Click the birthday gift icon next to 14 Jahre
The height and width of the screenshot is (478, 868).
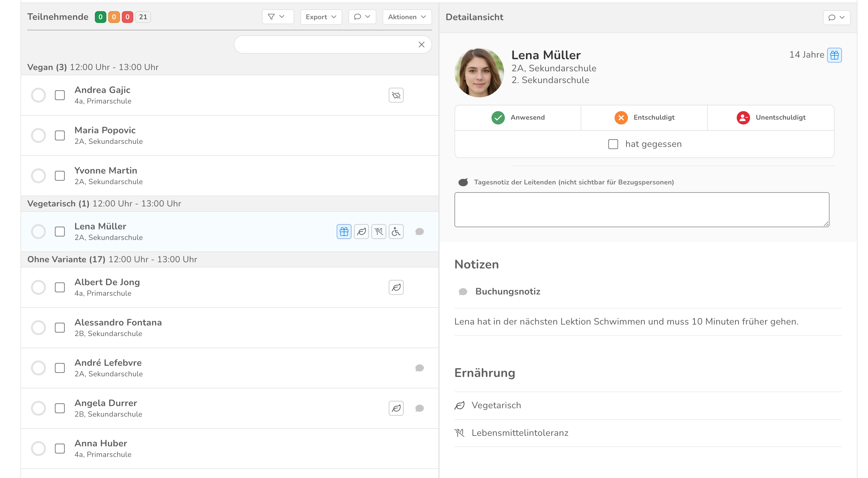[x=834, y=55]
